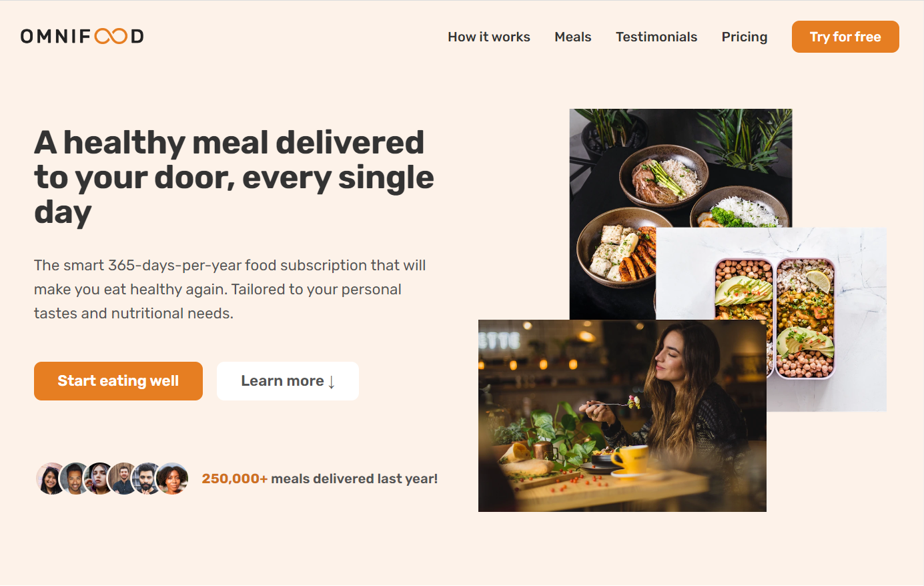Image resolution: width=924 pixels, height=586 pixels.
Task: Click the first customer avatar with sunglasses on head
Action: pyautogui.click(x=51, y=479)
